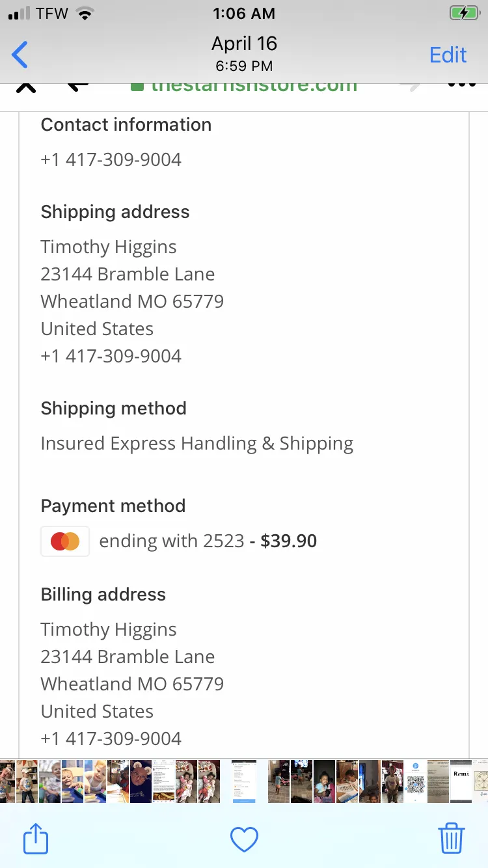Screen dimensions: 488x868
Task: Open the Edit photo mode
Action: coord(448,55)
